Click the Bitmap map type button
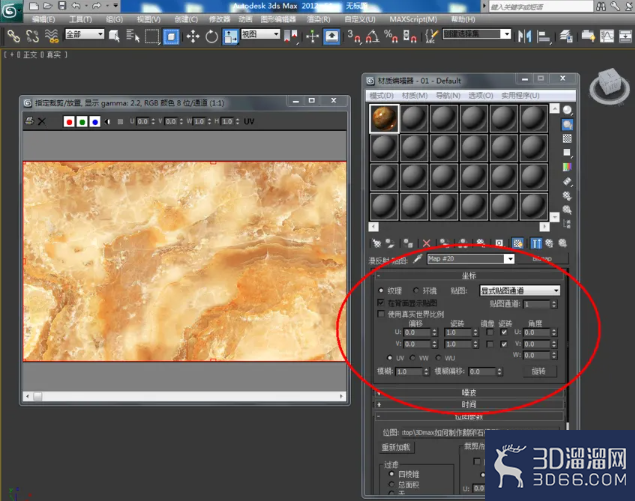The width and height of the screenshot is (635, 501). tap(542, 259)
